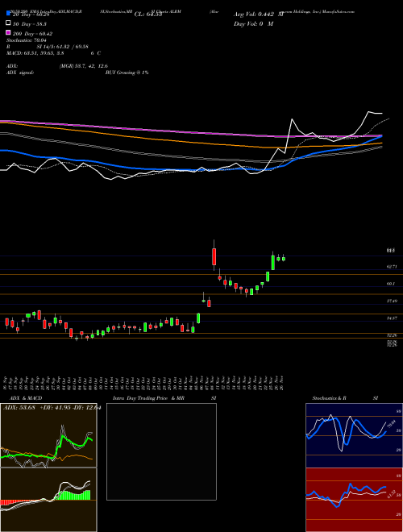Click the 'Stochastics: 70.04' reading
Screen dimensions: 403x532
click(x=26, y=40)
